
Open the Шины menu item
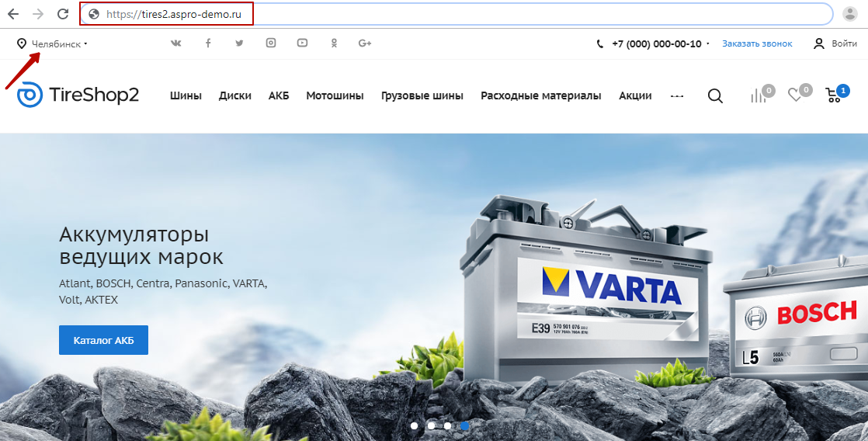(x=186, y=95)
